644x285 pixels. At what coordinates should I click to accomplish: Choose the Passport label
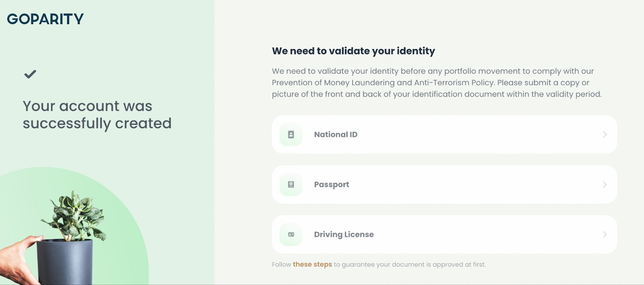point(332,184)
